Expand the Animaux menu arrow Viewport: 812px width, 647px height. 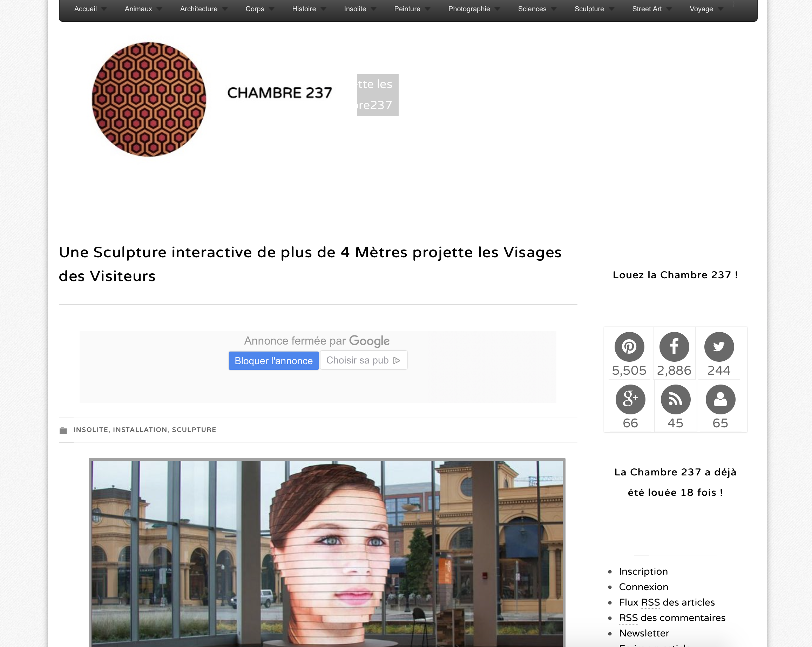point(159,9)
